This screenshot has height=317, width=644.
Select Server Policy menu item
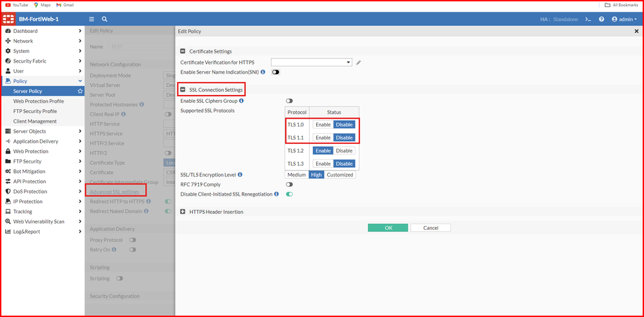(43, 91)
